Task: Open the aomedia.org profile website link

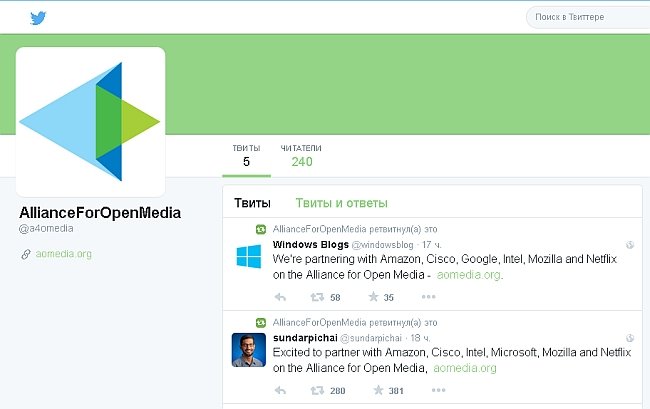Action: [x=63, y=254]
